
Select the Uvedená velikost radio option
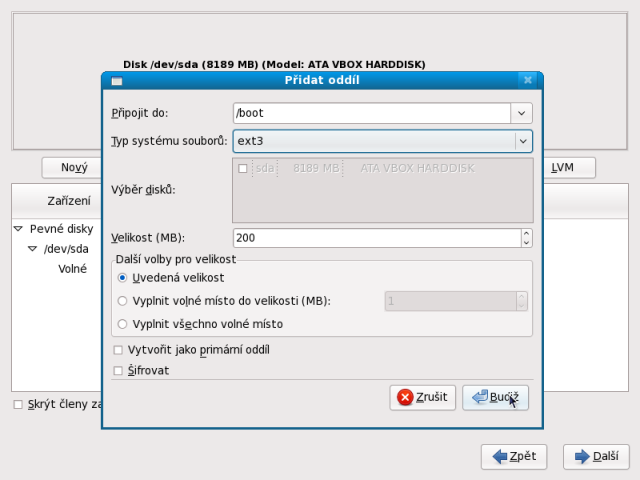pos(123,277)
